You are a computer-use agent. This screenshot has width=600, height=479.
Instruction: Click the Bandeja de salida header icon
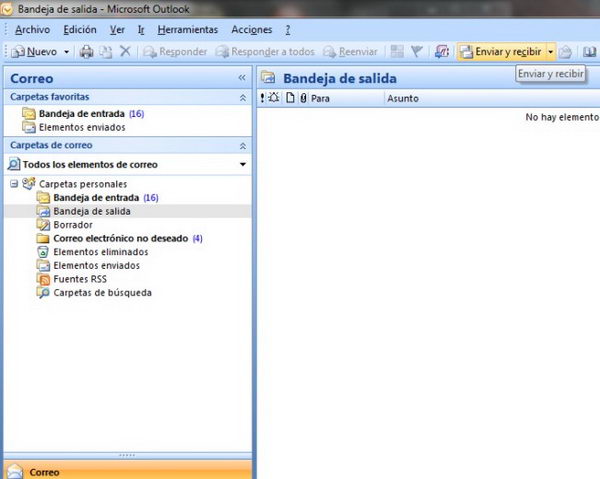pyautogui.click(x=268, y=78)
